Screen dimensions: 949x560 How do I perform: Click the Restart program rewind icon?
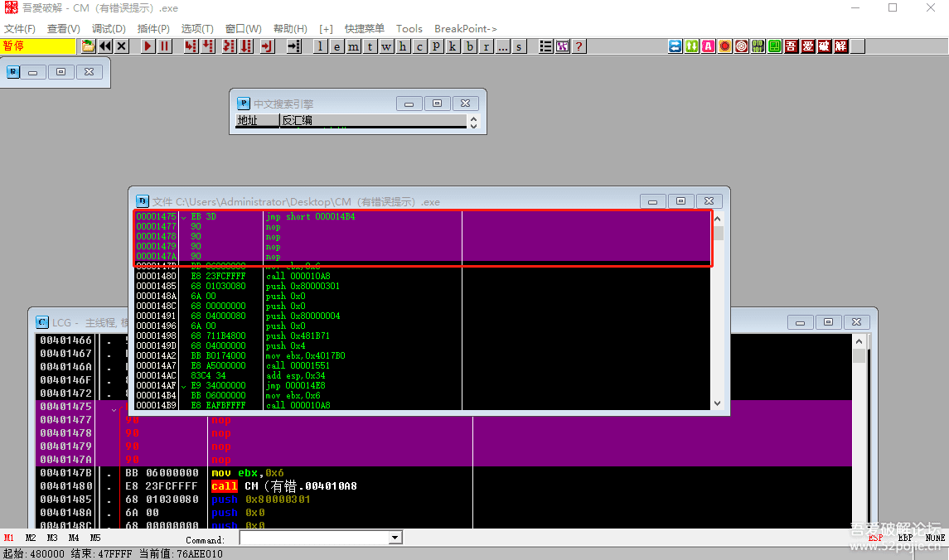pyautogui.click(x=104, y=46)
